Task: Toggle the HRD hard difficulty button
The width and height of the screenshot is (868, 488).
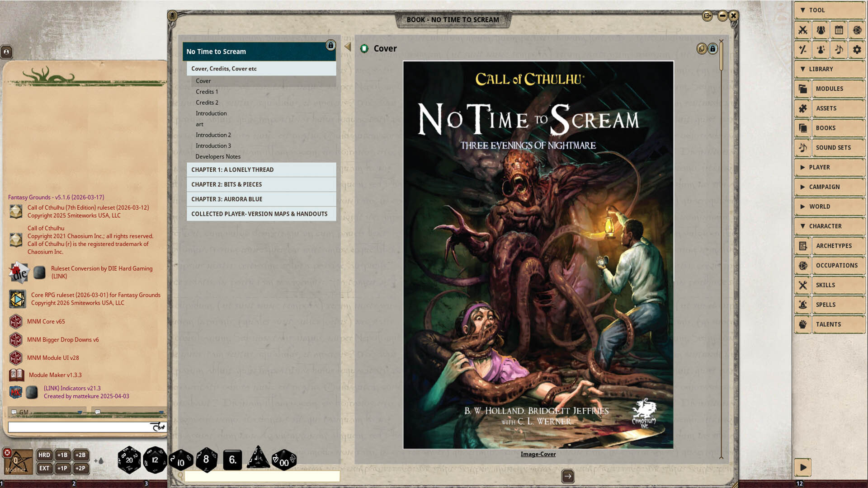Action: 44,455
